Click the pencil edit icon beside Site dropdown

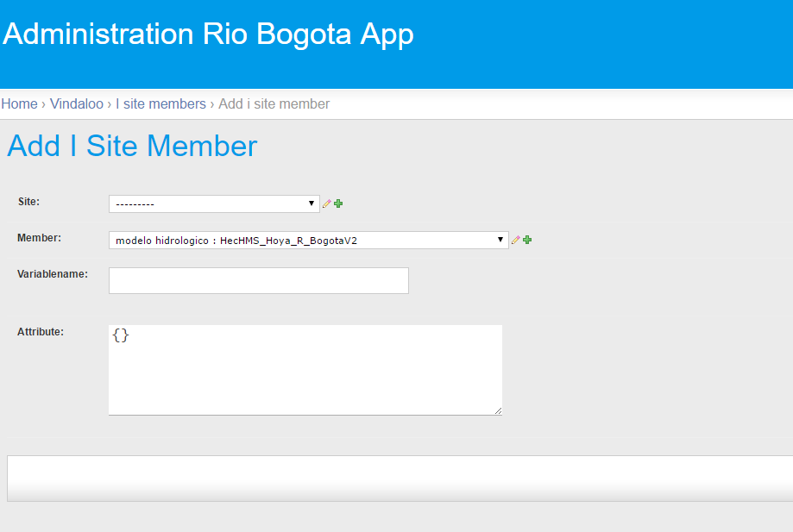coord(327,203)
